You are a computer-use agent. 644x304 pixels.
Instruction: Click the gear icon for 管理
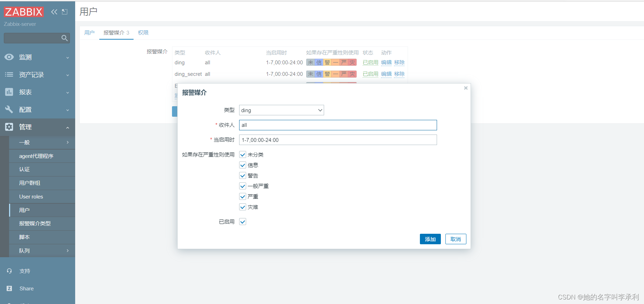coord(9,127)
